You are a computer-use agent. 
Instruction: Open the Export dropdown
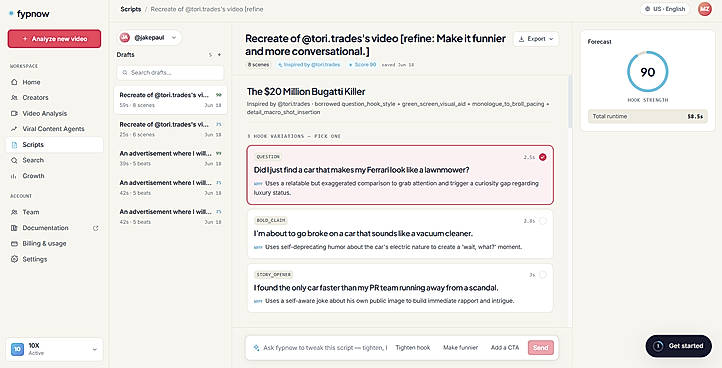click(x=536, y=39)
